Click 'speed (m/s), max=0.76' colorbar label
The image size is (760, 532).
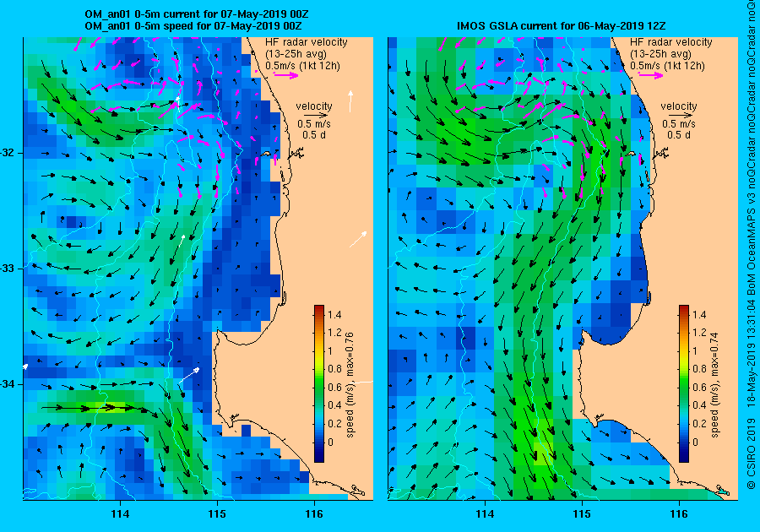tap(350, 385)
